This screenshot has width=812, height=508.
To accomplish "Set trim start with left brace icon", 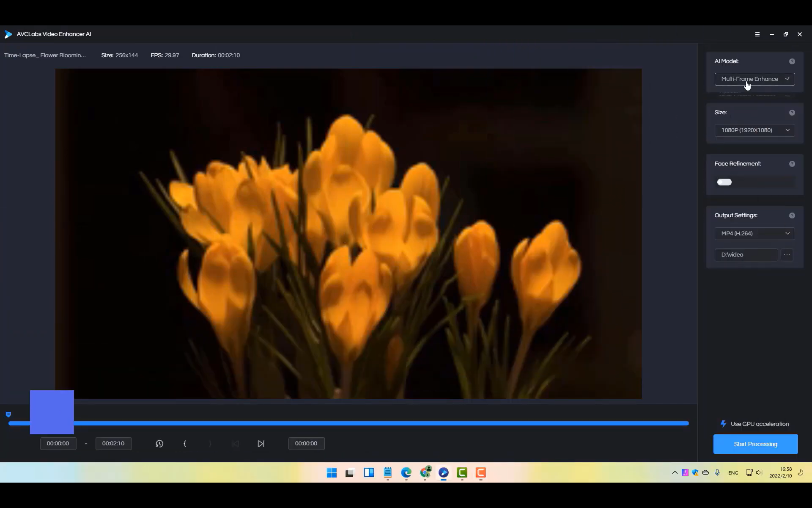I will [x=185, y=444].
